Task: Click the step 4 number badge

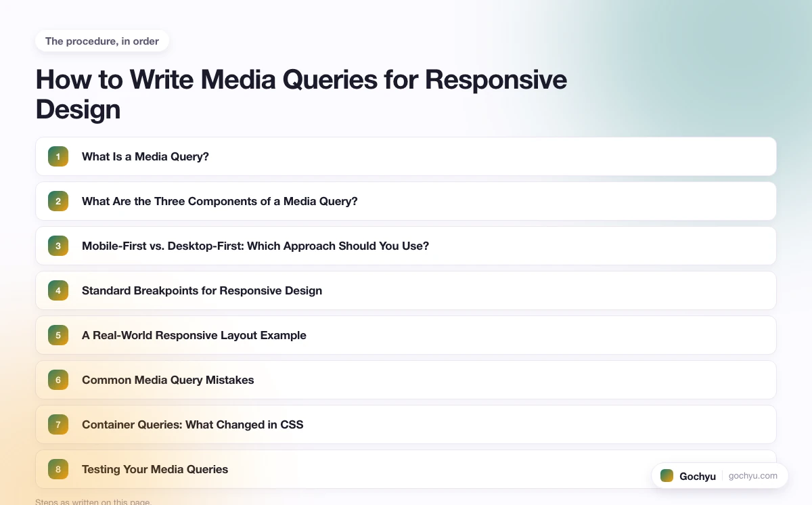Action: click(58, 290)
